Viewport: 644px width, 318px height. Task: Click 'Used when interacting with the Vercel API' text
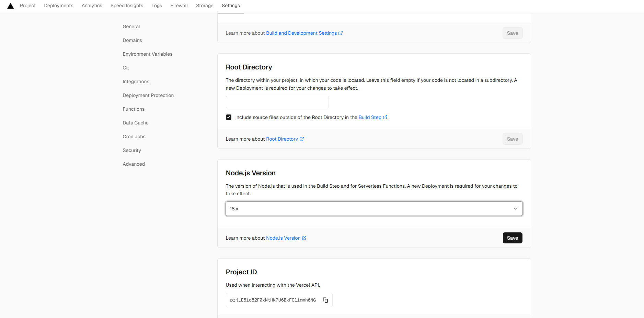[273, 285]
